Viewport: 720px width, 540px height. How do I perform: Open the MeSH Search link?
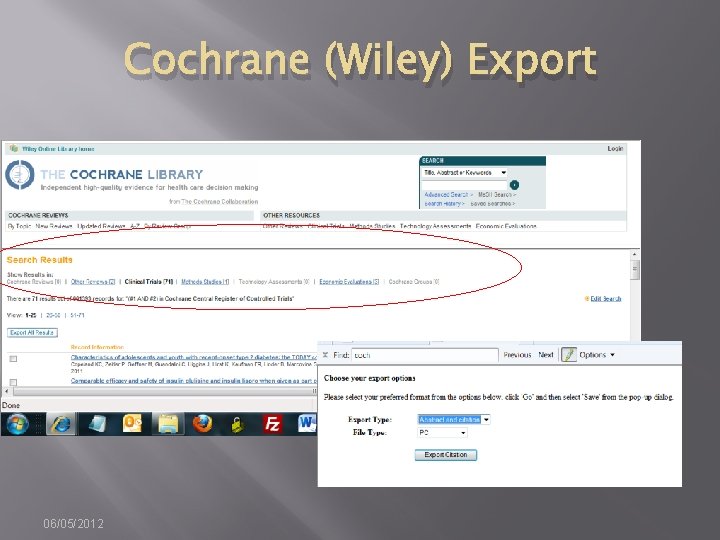pos(496,195)
